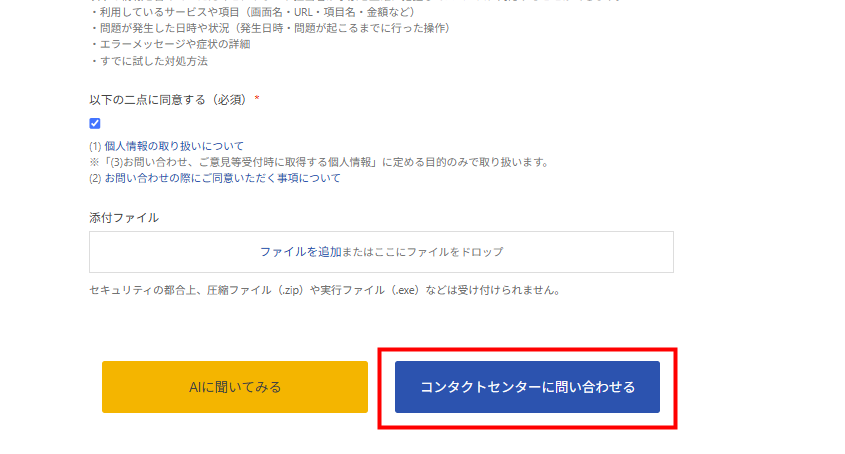Click the (2) marker before the consent link

pos(95,178)
